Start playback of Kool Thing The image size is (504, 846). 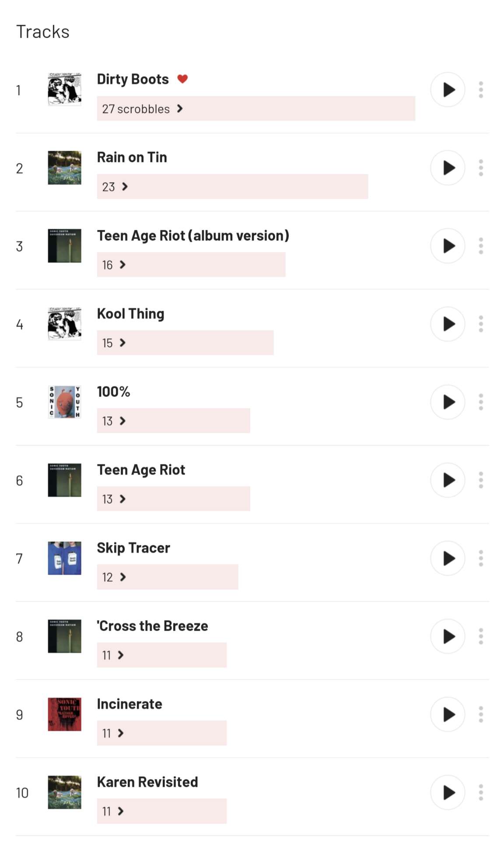point(448,324)
